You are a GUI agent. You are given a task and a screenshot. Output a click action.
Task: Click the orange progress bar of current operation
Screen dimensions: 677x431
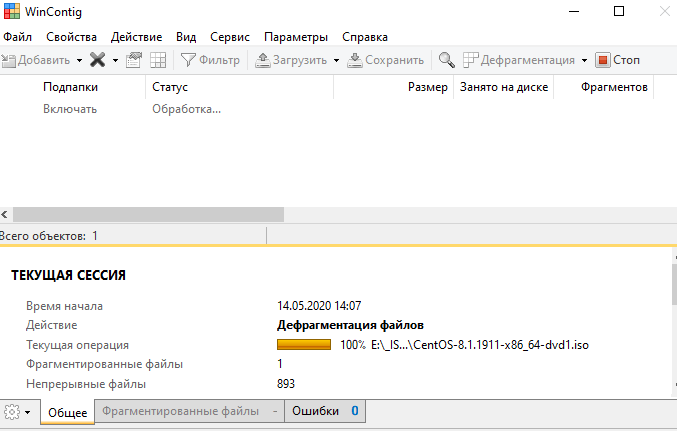(x=304, y=345)
